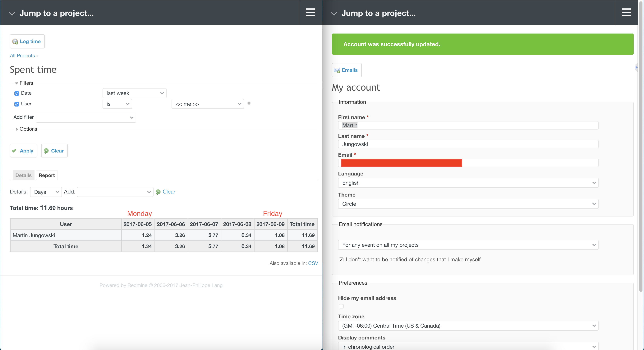Viewport: 644px width, 350px height.
Task: Expand the Options section
Action: point(26,129)
